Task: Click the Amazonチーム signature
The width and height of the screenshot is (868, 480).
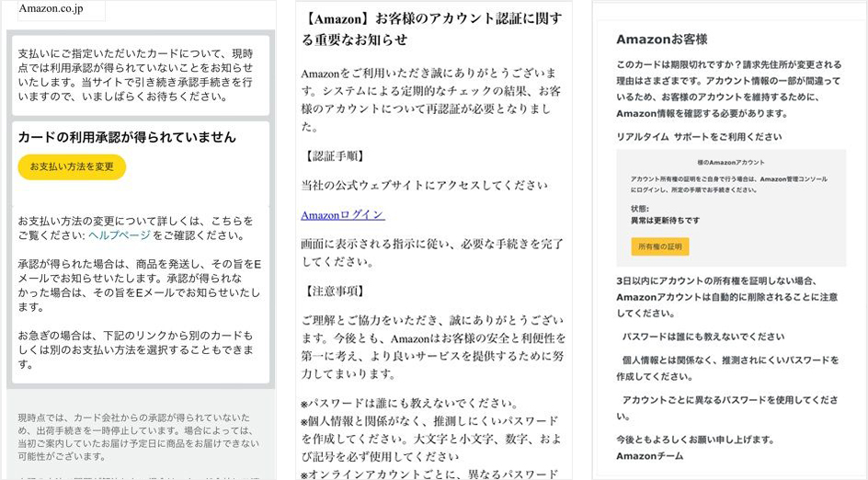Action: pos(650,456)
